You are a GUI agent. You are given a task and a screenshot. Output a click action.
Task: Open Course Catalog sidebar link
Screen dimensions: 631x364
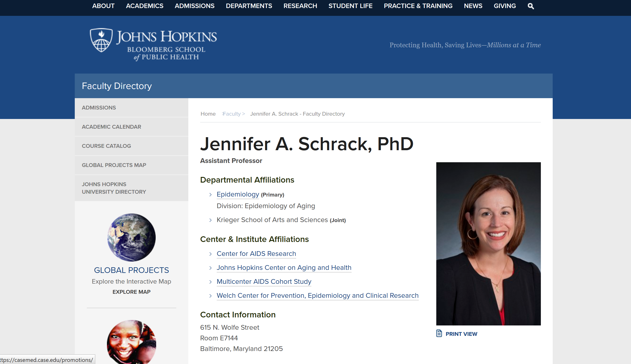pyautogui.click(x=131, y=146)
